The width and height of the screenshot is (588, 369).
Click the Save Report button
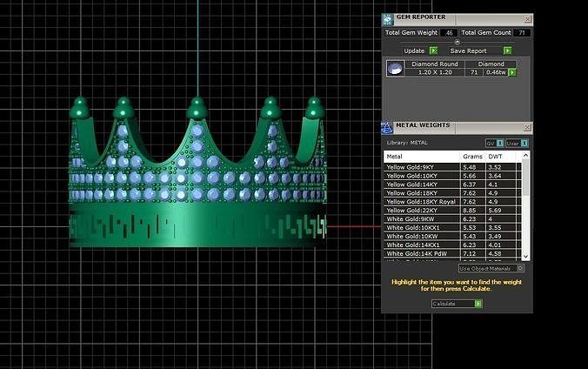pos(468,50)
